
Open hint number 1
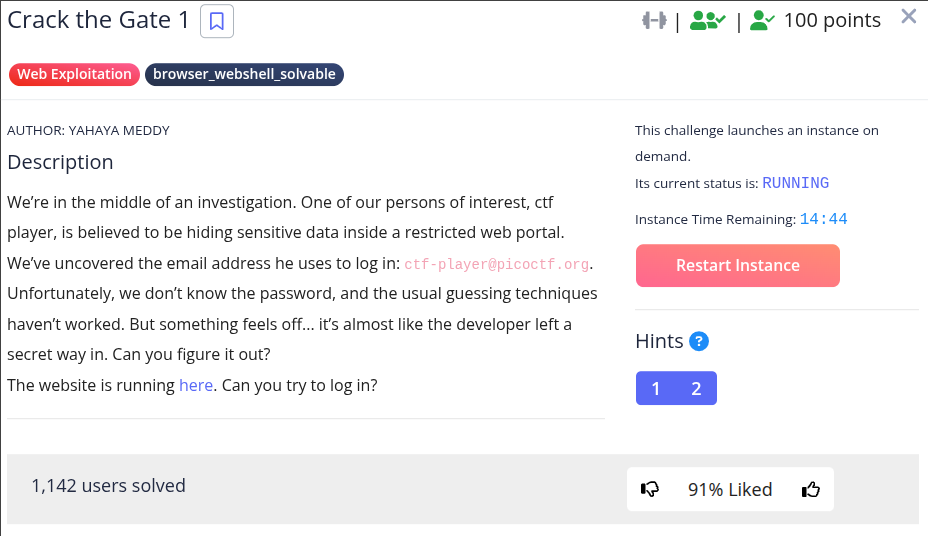click(x=656, y=389)
